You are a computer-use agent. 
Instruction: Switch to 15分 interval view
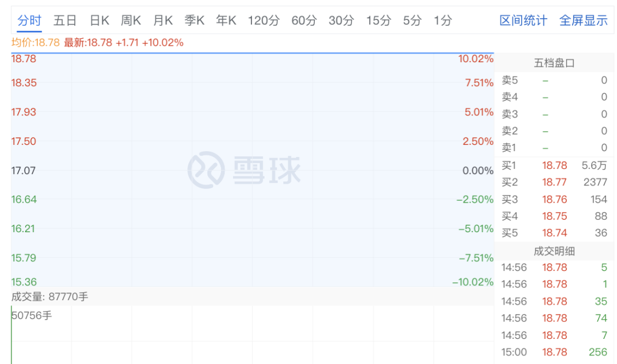[x=379, y=21]
